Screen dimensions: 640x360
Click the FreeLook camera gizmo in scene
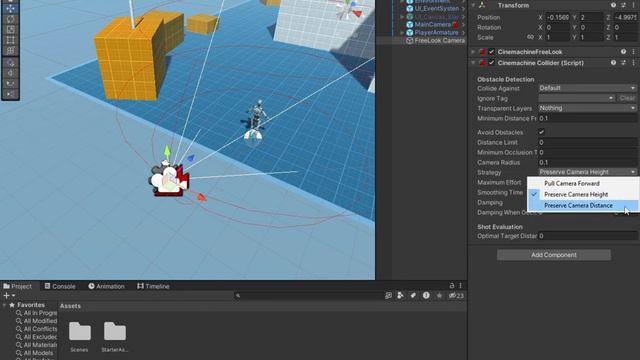pyautogui.click(x=170, y=180)
